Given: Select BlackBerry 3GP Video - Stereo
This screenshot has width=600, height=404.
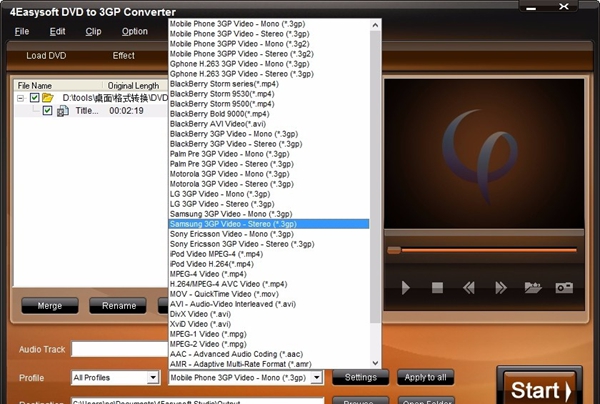Looking at the screenshot, I should pyautogui.click(x=269, y=144).
